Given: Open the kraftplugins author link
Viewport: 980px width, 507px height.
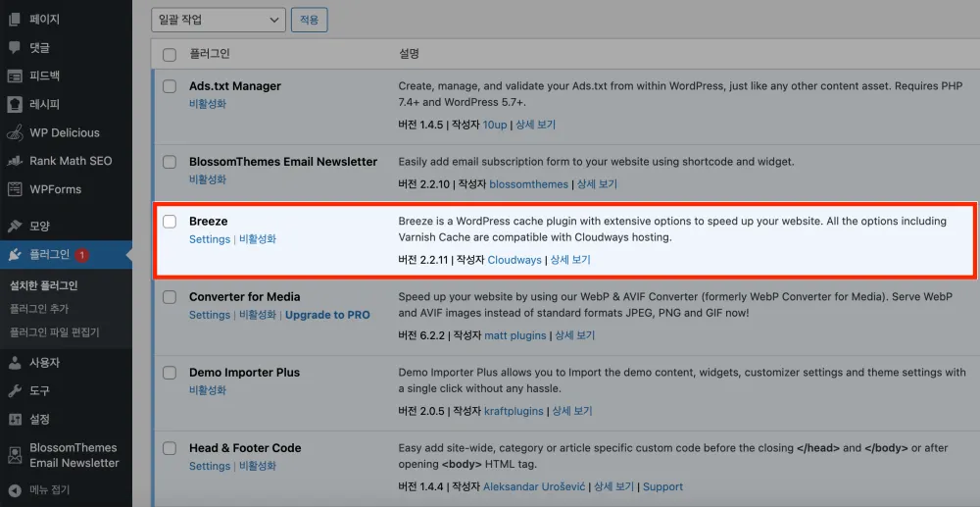Looking at the screenshot, I should tap(514, 411).
